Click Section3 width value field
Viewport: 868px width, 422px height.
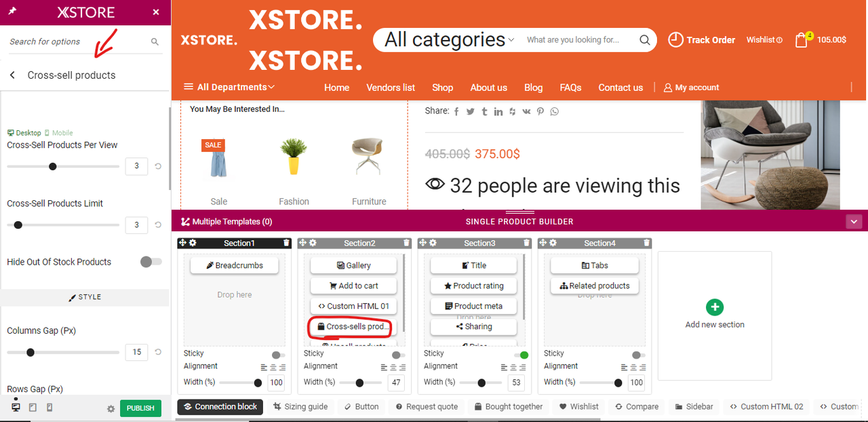(x=516, y=383)
